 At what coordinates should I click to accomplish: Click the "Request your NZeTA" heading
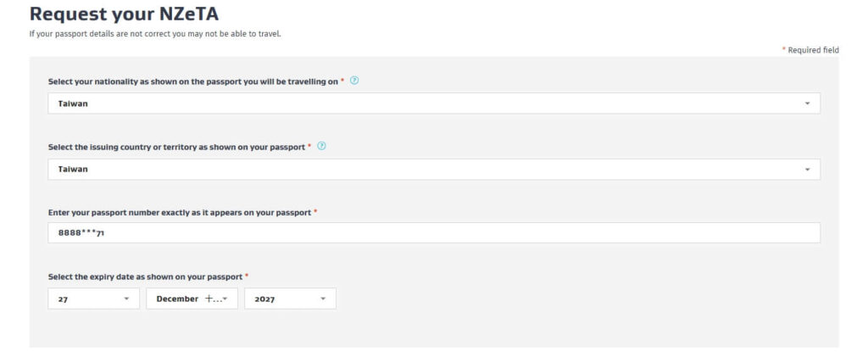click(x=118, y=14)
